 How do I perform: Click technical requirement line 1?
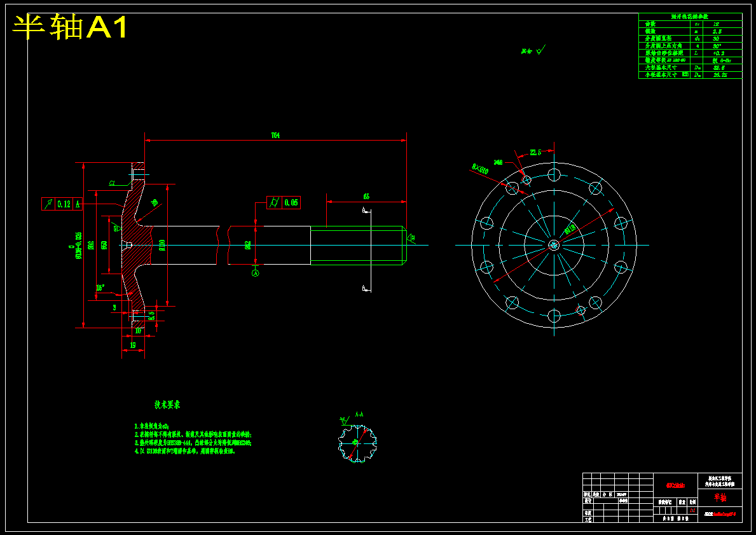point(153,426)
